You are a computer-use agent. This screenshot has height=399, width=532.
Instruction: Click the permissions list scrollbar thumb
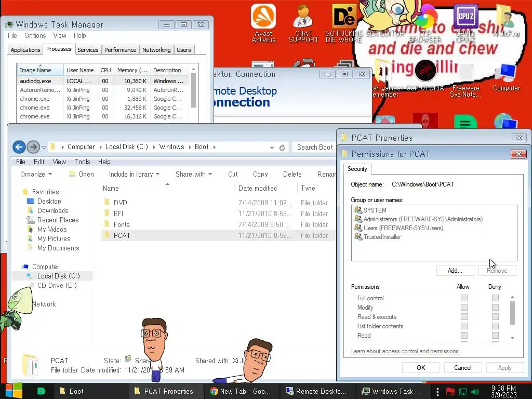[x=512, y=313]
